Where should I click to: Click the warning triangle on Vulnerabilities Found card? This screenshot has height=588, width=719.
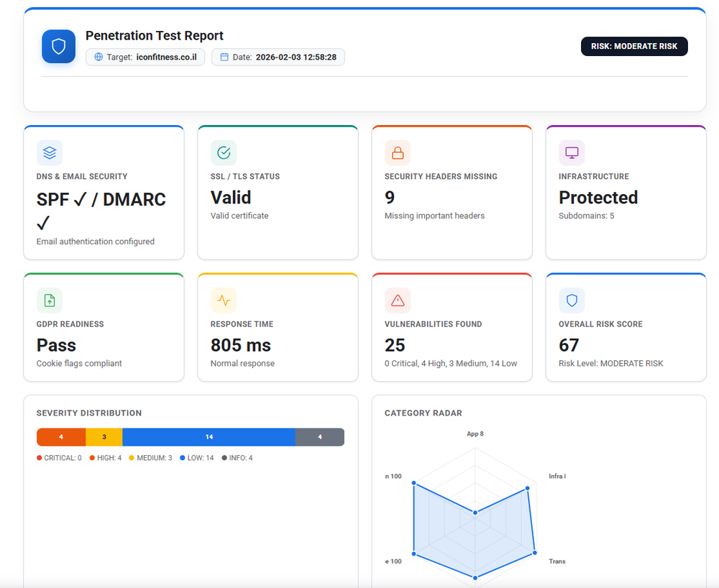coord(398,300)
